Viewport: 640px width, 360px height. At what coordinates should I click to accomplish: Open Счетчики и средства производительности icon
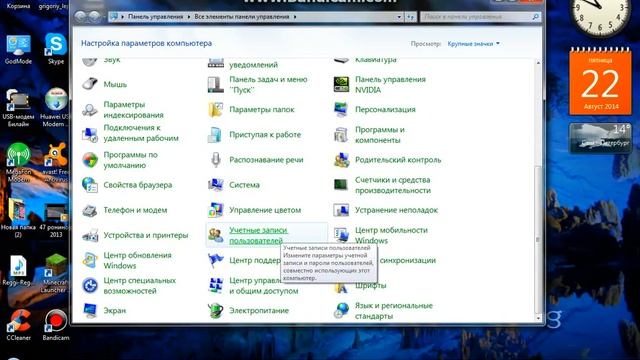[x=341, y=185]
